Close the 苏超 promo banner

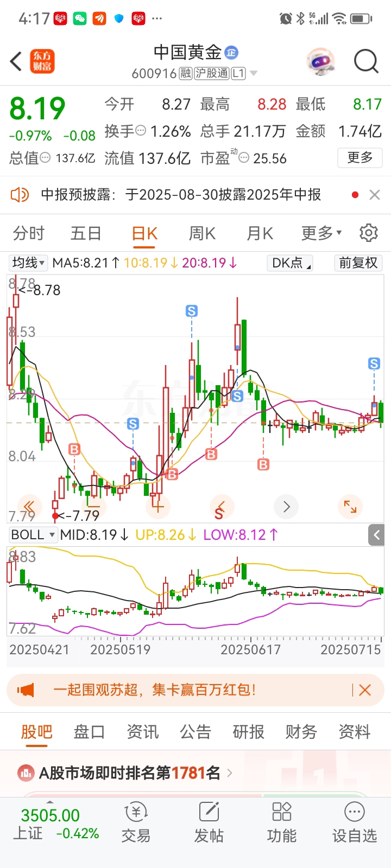tap(365, 690)
